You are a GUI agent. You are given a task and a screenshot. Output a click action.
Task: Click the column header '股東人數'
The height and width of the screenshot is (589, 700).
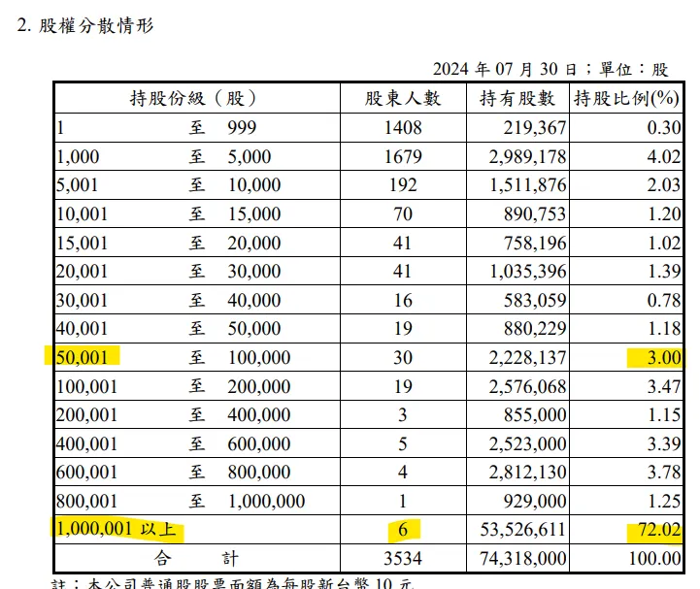[403, 98]
